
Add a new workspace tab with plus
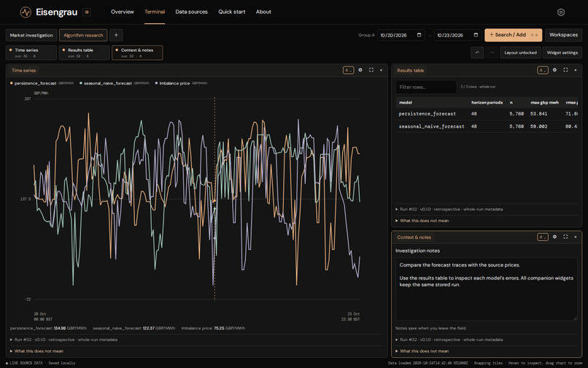click(x=116, y=35)
